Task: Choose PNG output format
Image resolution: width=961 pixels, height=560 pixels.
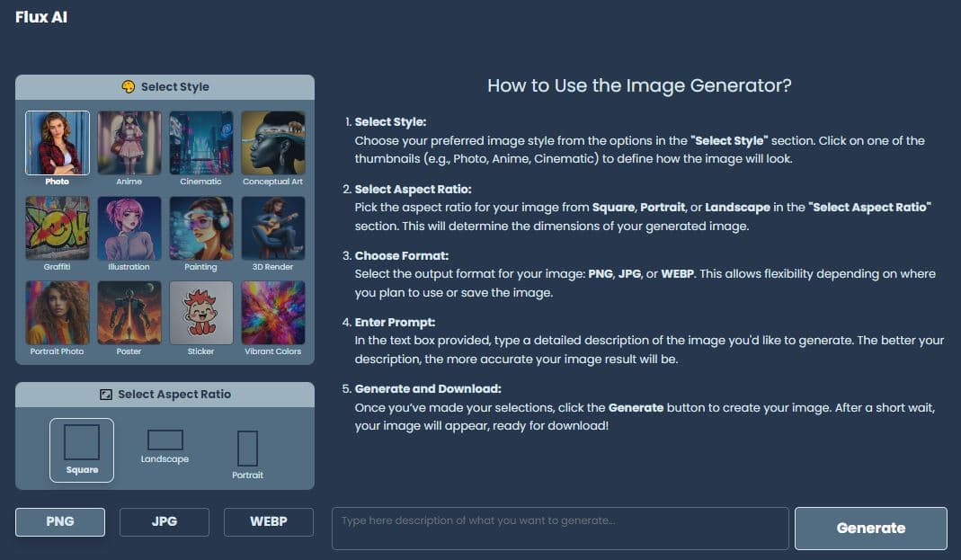Action: coord(60,522)
